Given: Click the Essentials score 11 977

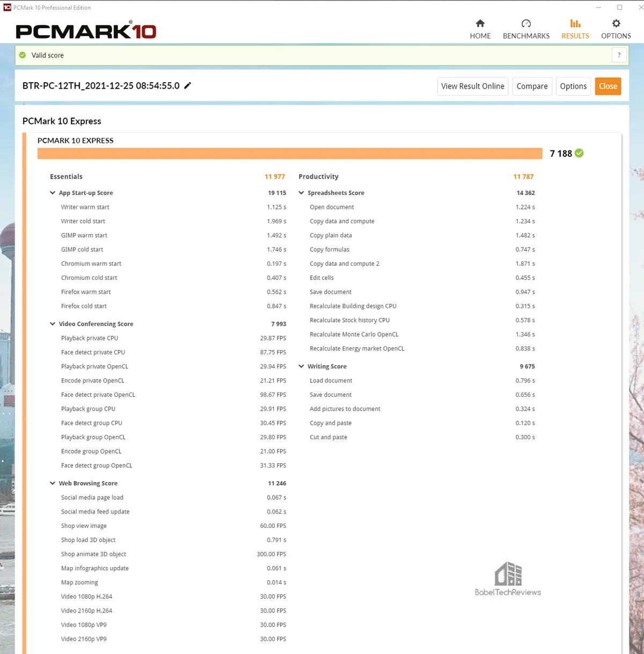Looking at the screenshot, I should 275,177.
